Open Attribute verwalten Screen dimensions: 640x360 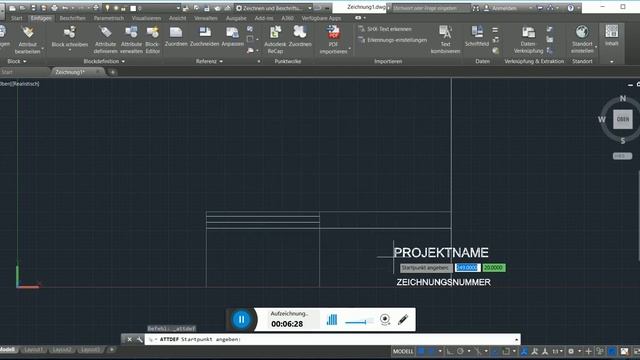pos(131,40)
